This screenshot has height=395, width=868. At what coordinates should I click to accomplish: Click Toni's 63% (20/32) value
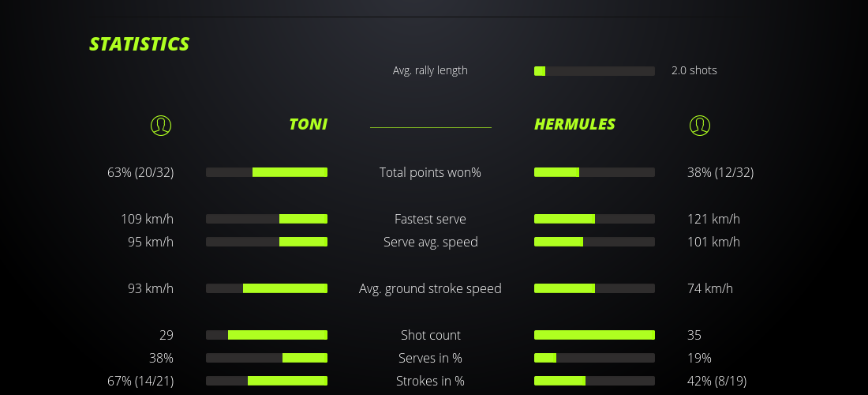pos(140,172)
